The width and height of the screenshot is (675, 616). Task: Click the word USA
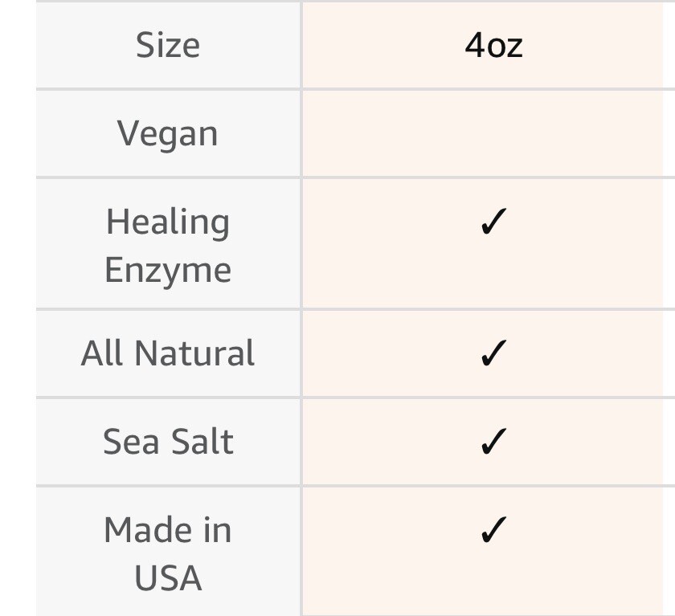click(167, 578)
